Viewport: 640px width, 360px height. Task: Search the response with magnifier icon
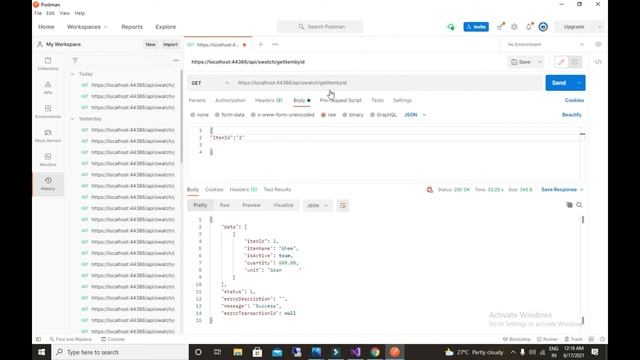(x=579, y=205)
